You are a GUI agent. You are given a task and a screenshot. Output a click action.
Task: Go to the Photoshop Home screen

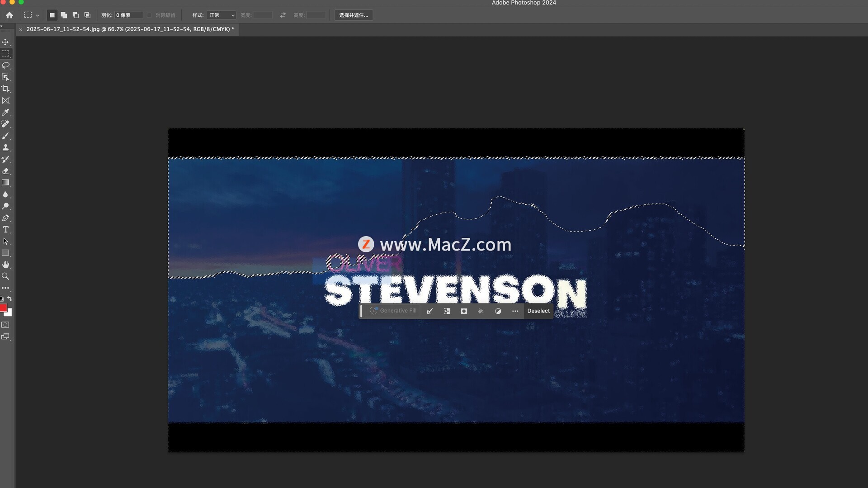pos(9,15)
